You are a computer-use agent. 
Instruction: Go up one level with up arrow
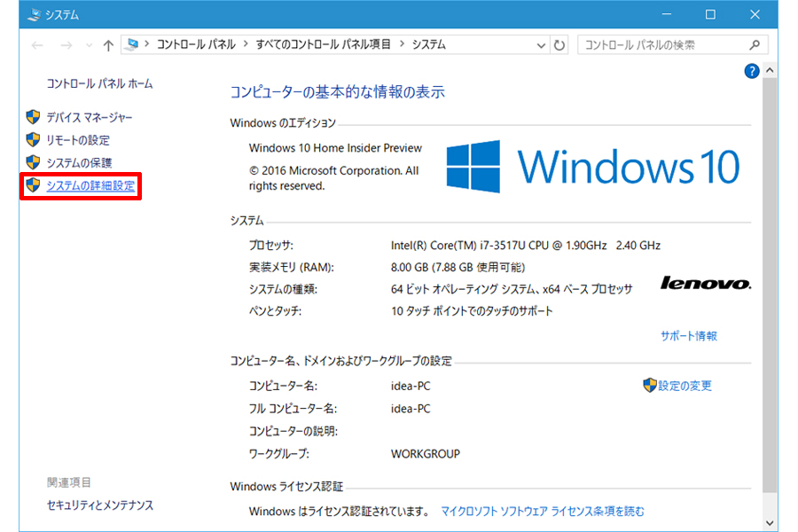click(108, 45)
